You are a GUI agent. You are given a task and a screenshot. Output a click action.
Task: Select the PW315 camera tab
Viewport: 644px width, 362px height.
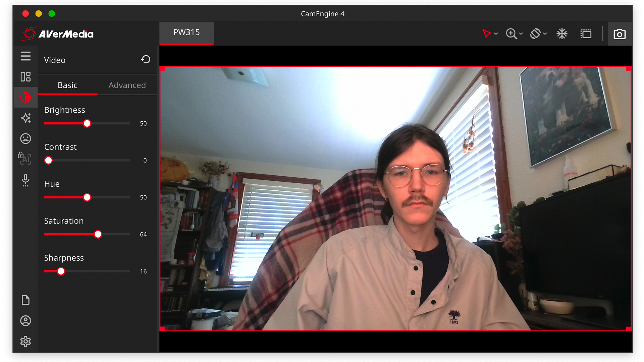click(x=186, y=33)
